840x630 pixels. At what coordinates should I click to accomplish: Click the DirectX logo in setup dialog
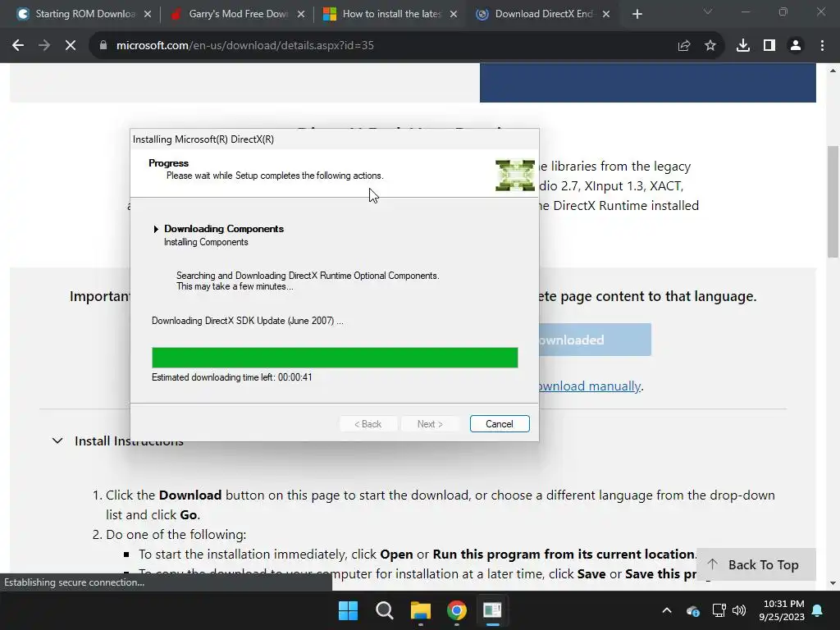515,176
